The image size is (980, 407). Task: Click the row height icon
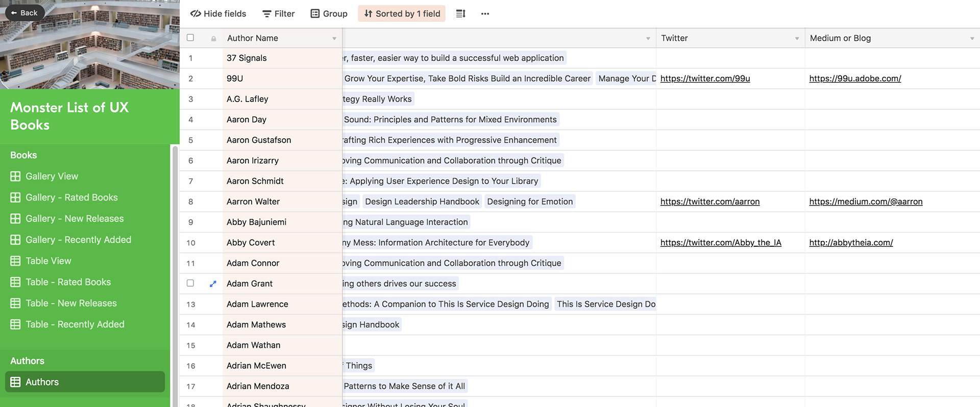coord(460,14)
